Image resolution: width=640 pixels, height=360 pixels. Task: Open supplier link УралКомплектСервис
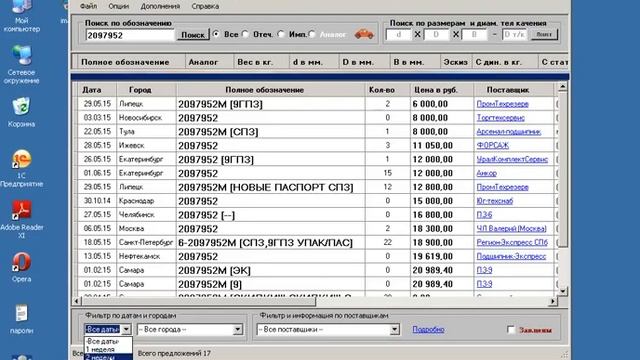click(x=512, y=159)
